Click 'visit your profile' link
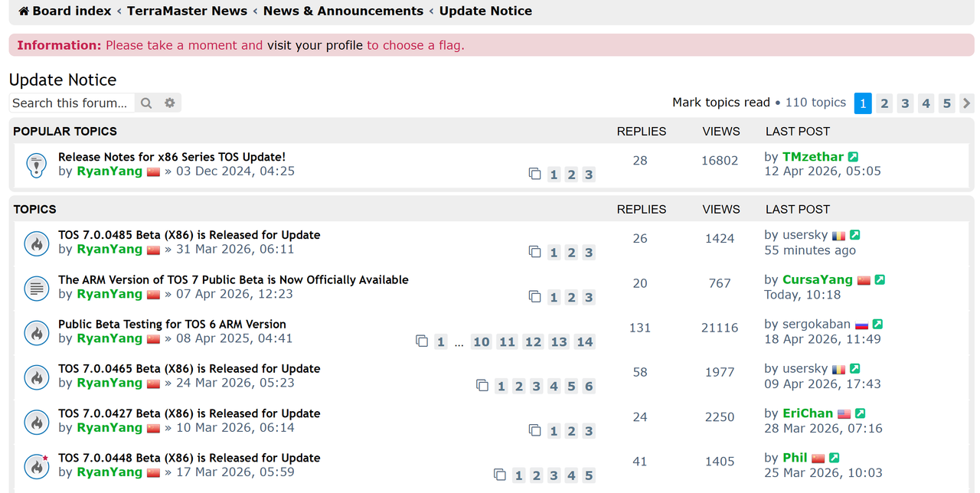The height and width of the screenshot is (493, 980). pos(315,45)
